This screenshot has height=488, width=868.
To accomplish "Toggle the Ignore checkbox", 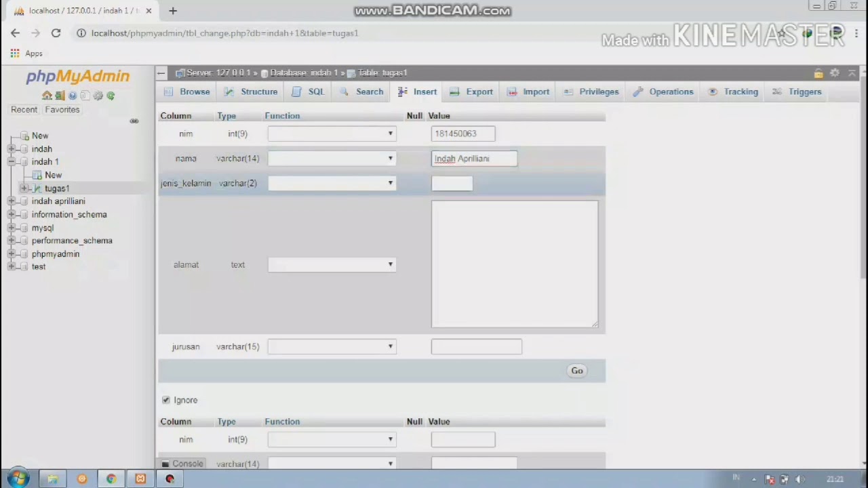I will pyautogui.click(x=166, y=400).
